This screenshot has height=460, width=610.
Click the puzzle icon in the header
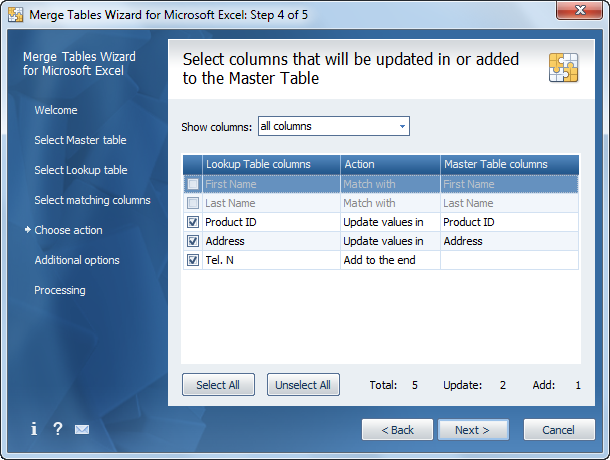[563, 68]
